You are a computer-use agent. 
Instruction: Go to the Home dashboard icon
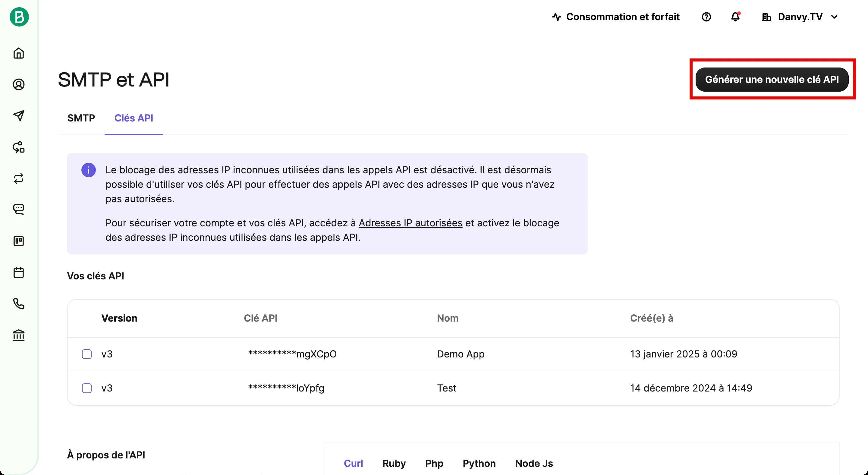coord(19,53)
